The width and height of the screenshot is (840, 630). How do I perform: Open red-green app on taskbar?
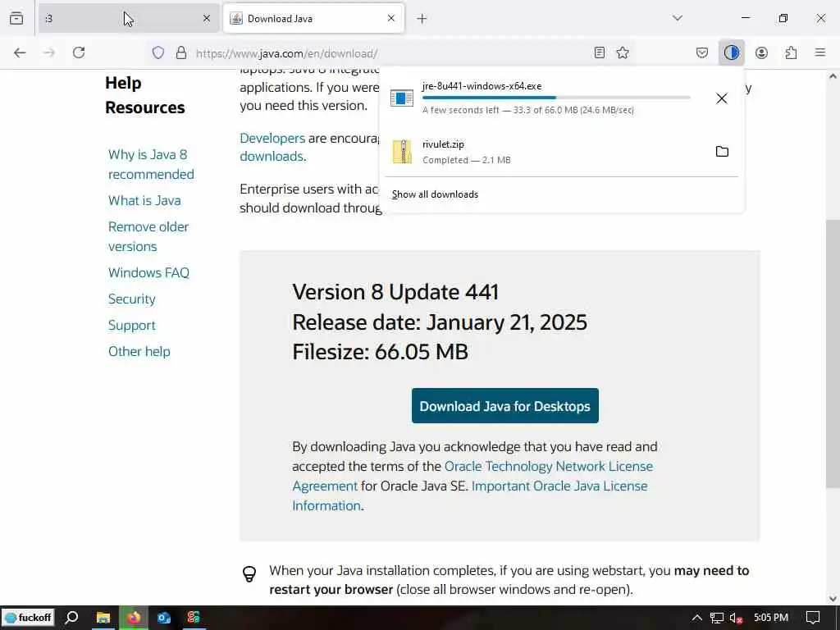194,618
